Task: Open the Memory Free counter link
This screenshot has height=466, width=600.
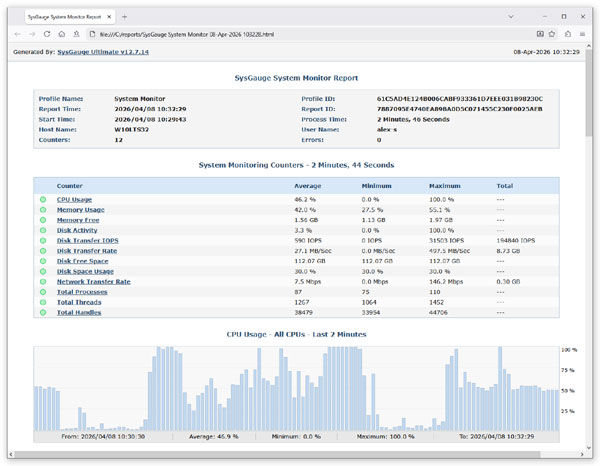Action: 78,220
